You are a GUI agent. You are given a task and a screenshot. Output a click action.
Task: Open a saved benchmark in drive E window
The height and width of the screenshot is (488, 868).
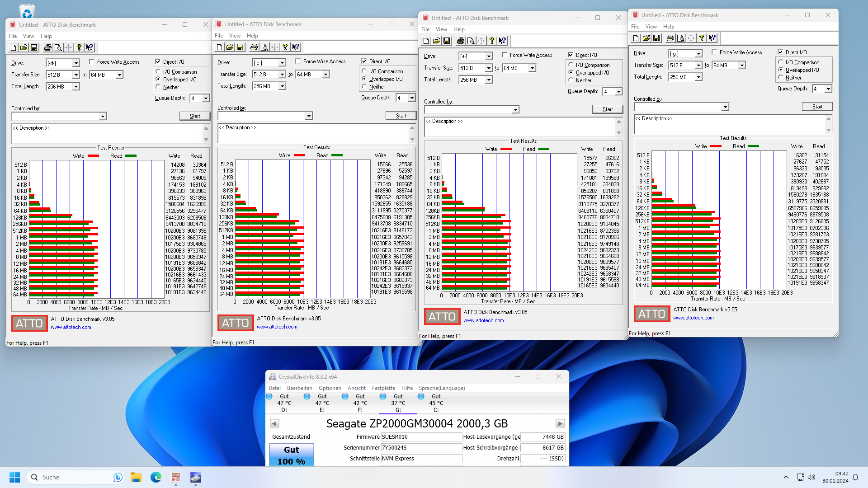(x=230, y=47)
